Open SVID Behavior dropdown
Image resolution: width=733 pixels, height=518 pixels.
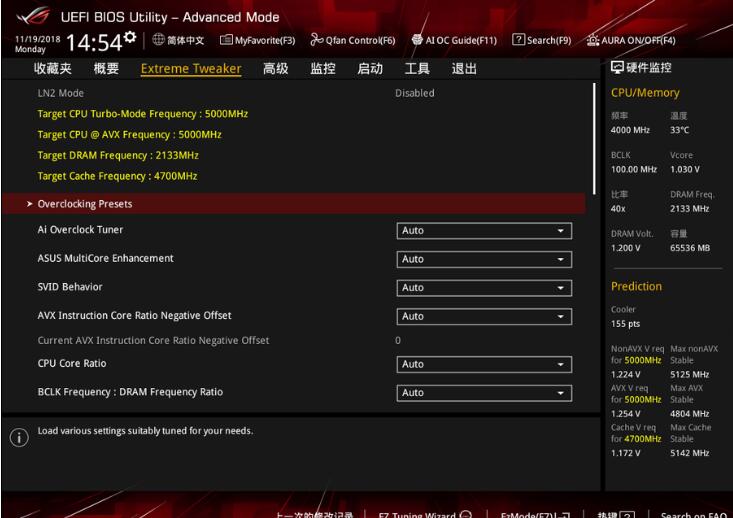pos(484,288)
